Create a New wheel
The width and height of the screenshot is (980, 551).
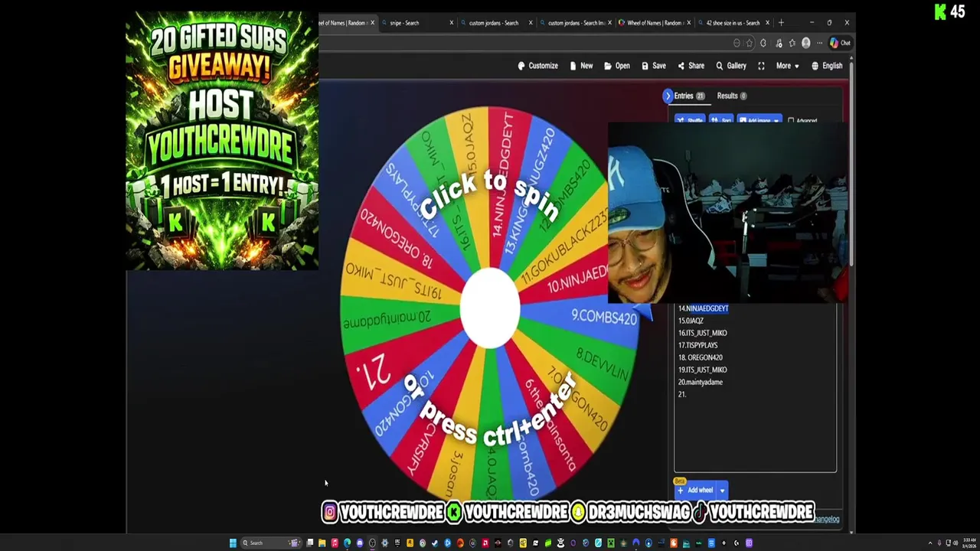point(582,66)
